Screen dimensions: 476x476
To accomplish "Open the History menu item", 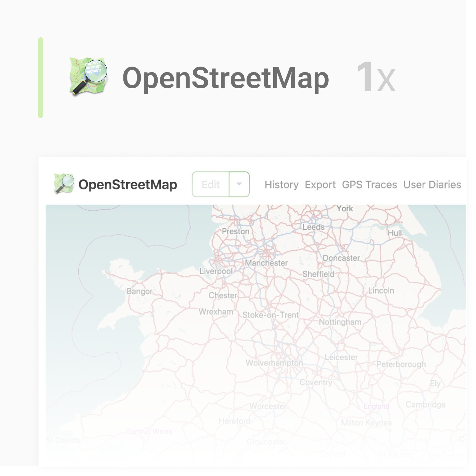I will click(x=282, y=185).
